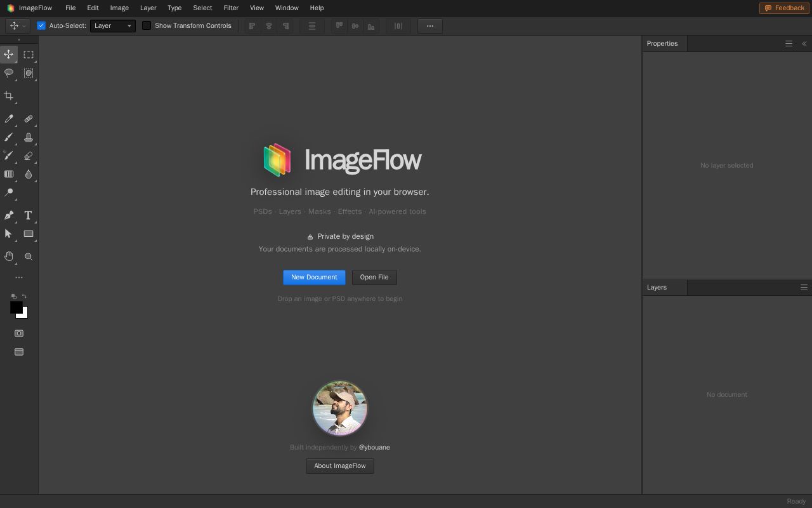
Task: Select the Zoom magnifier tool
Action: click(29, 257)
